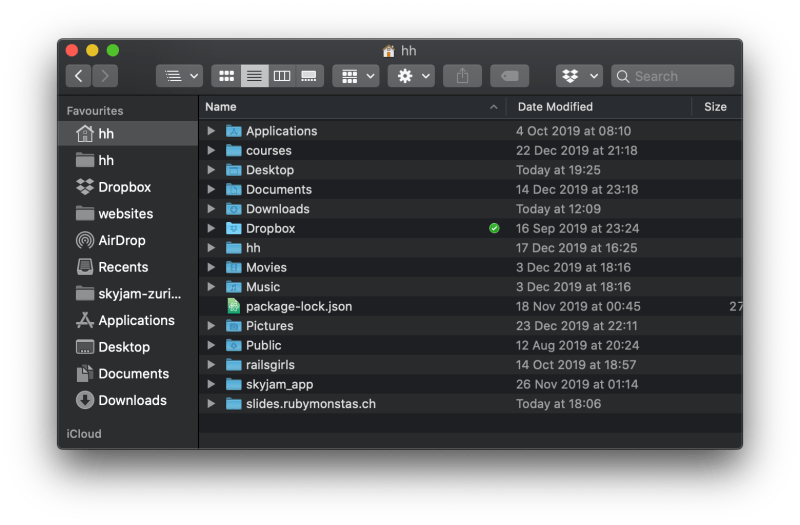
Task: Select the skyjam_app folder name
Action: point(280,384)
